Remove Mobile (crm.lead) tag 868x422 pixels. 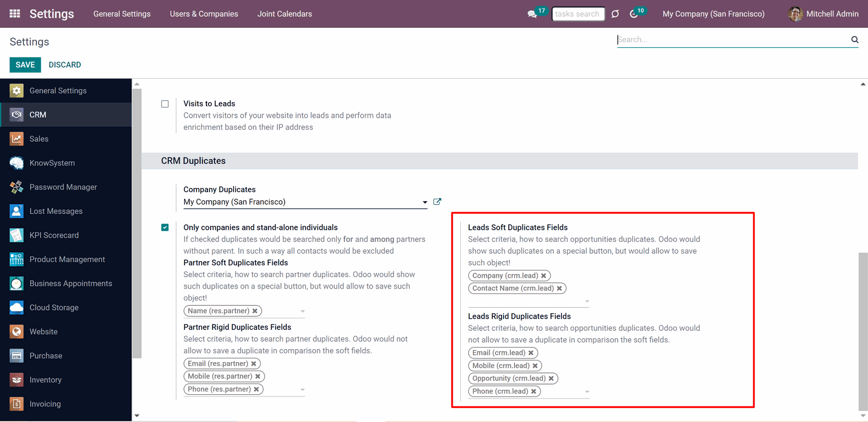click(x=535, y=366)
